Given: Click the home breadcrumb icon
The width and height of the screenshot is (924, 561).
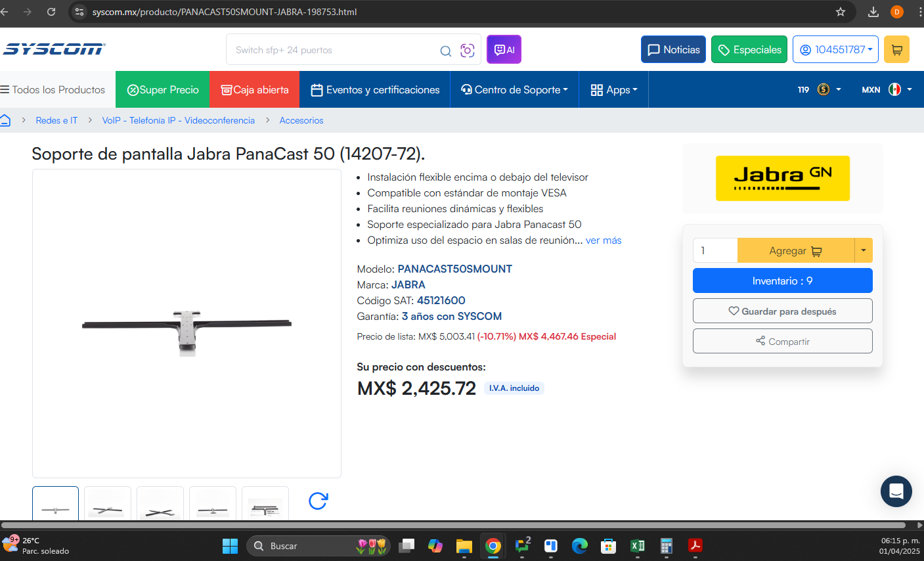Looking at the screenshot, I should (x=5, y=120).
